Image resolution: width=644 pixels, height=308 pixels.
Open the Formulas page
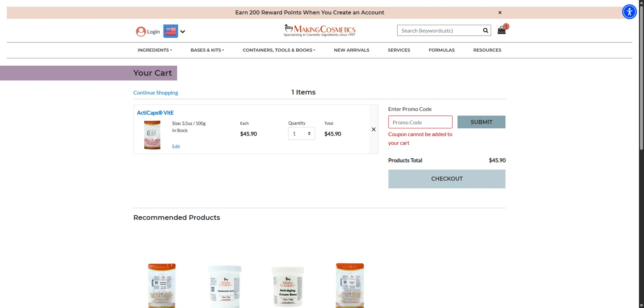[441, 50]
